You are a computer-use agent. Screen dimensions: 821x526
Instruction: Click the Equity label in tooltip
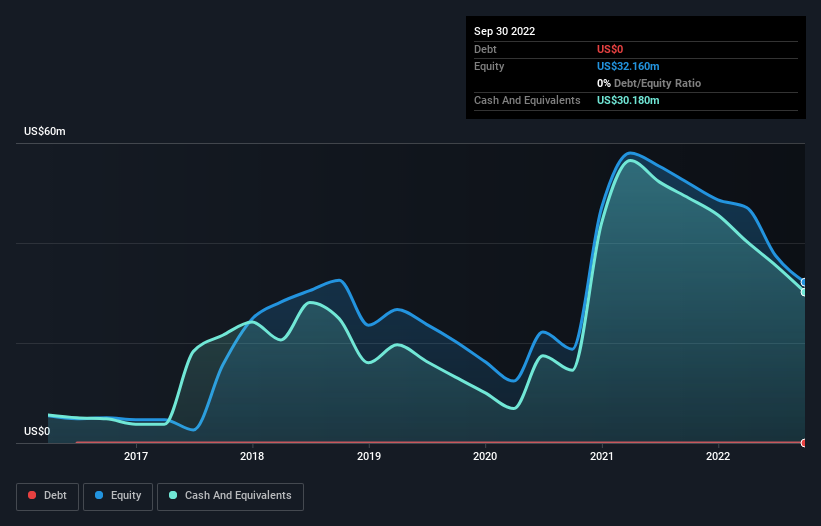tap(489, 66)
